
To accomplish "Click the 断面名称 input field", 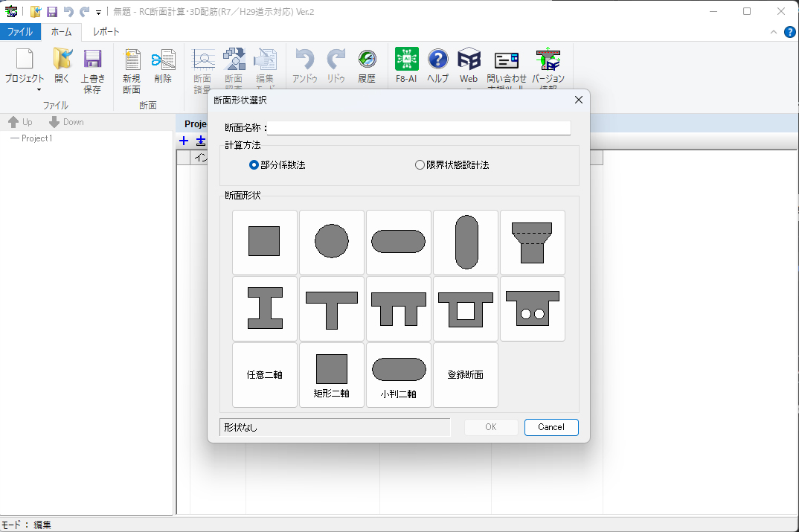I will [420, 128].
